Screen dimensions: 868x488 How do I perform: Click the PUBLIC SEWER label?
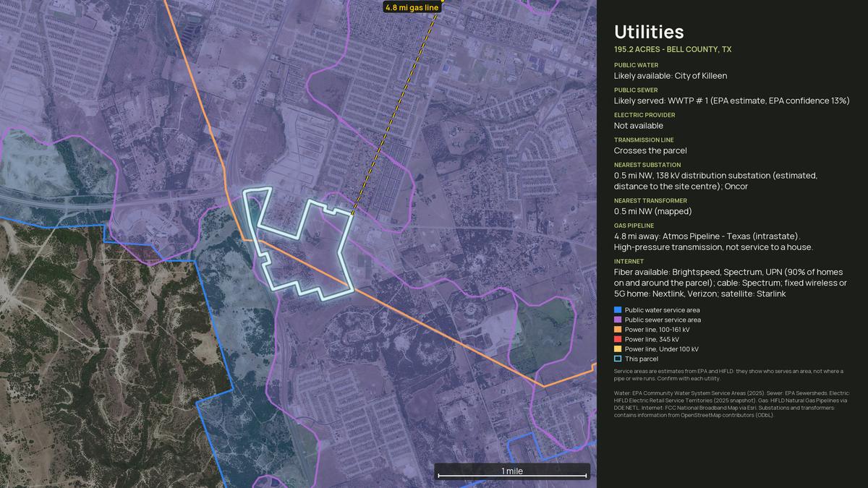point(636,90)
